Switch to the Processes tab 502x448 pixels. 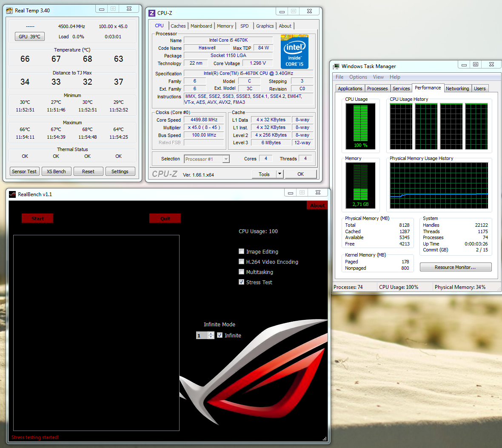click(x=377, y=88)
